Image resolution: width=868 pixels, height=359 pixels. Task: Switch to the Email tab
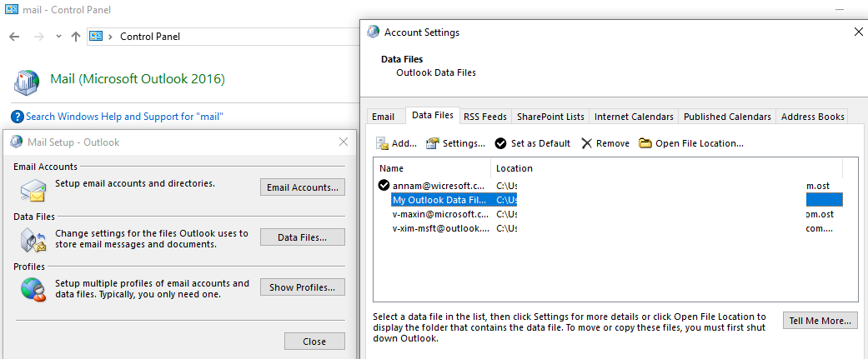[x=383, y=117]
